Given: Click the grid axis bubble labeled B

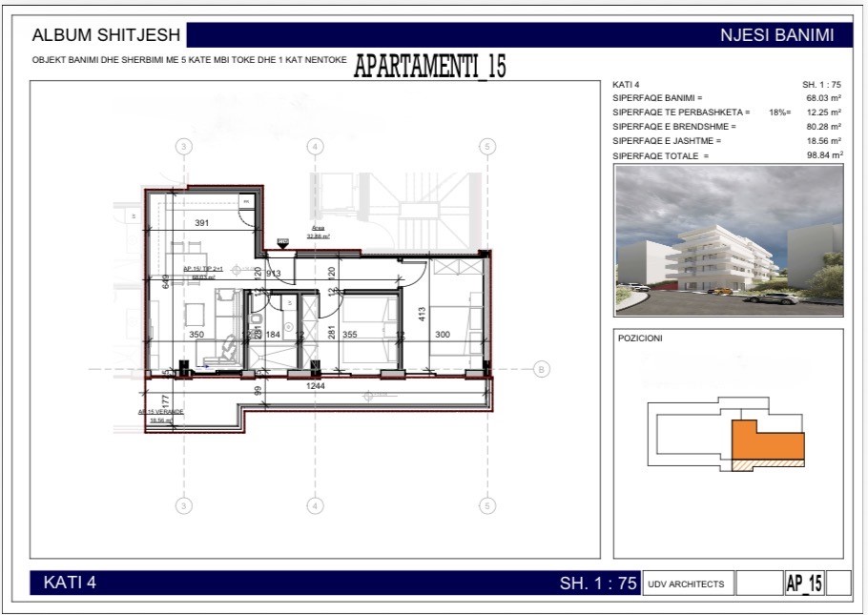Looking at the screenshot, I should [x=541, y=369].
